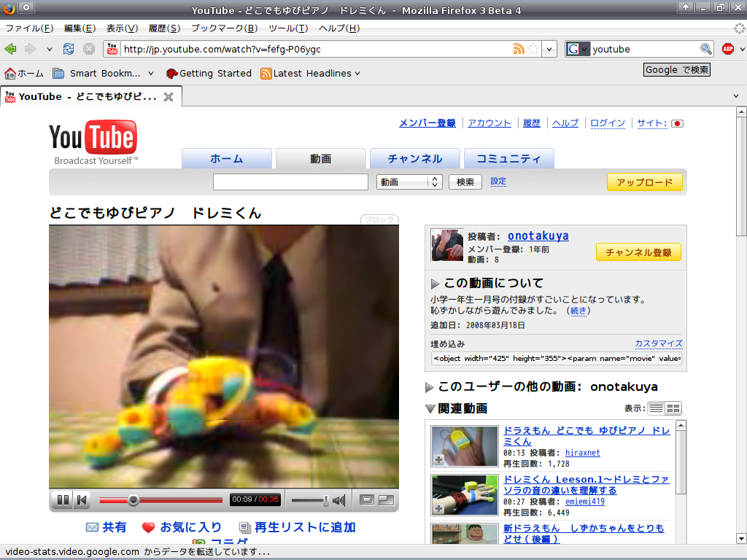Open the Getting Started bookmark
This screenshot has height=560, width=747.
tap(209, 74)
